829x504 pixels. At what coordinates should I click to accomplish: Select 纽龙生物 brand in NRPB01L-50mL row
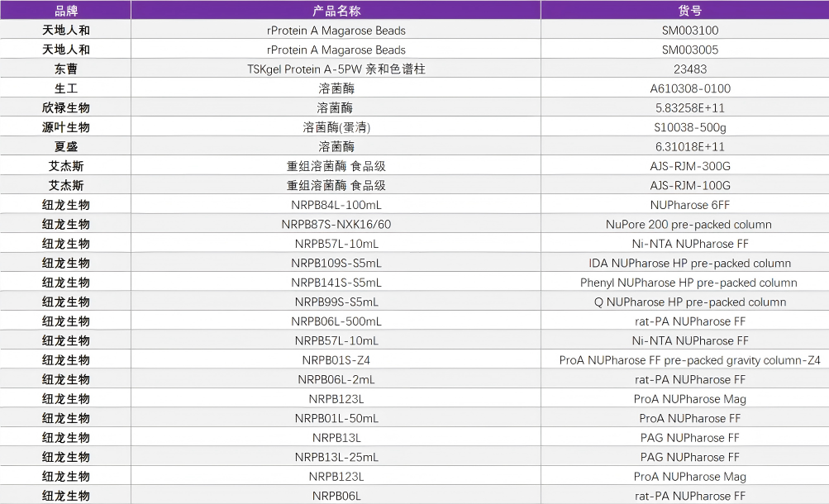click(65, 418)
